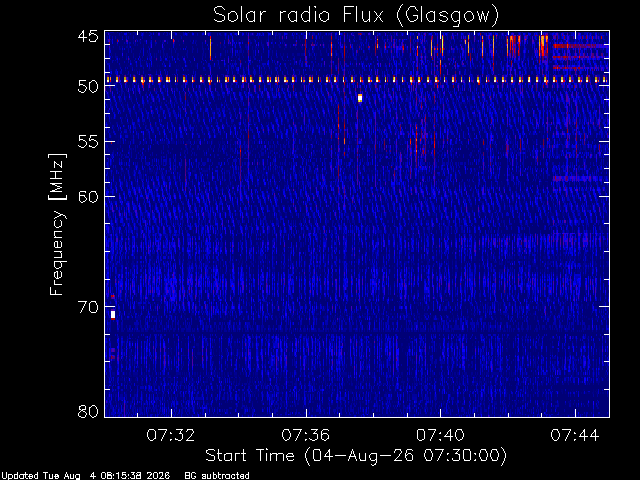Click the 70 MHz frequency label

[88, 307]
